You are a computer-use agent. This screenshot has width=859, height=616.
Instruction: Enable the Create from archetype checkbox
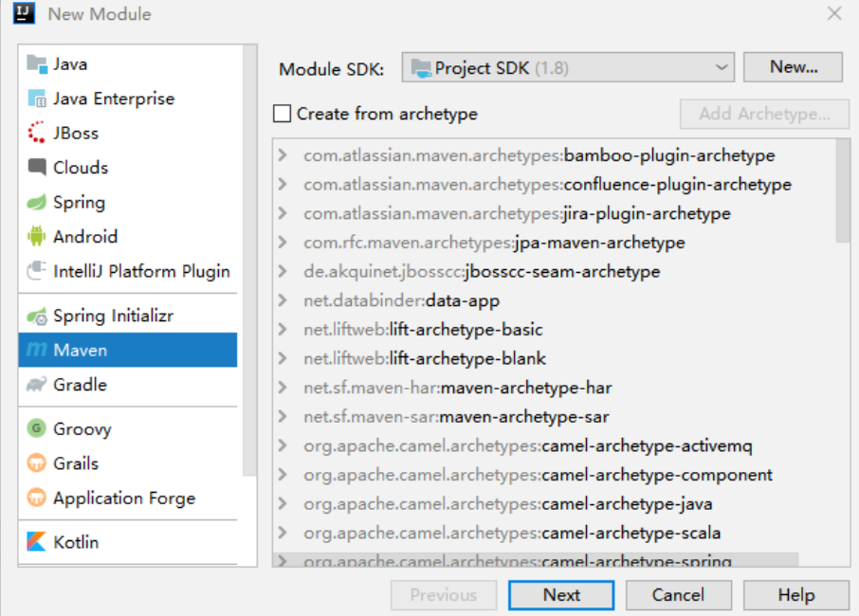tap(283, 114)
